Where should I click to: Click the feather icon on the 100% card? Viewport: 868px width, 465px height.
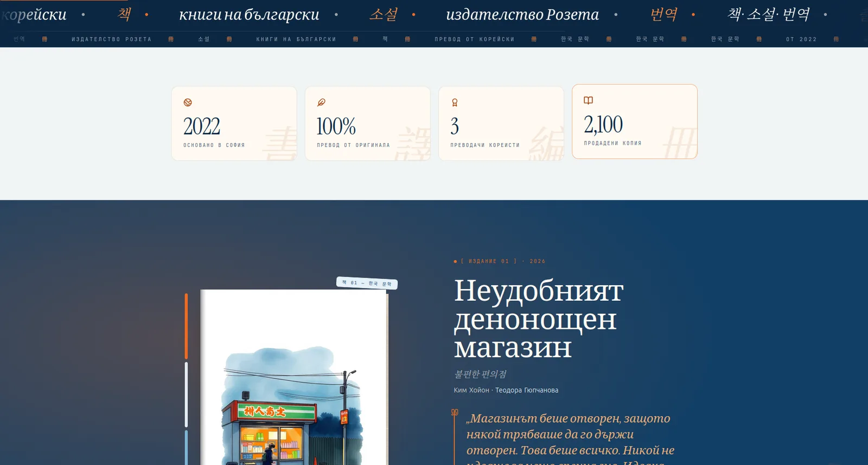[x=321, y=102]
